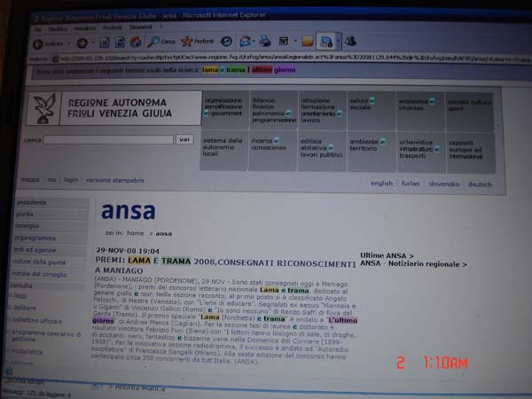Open the Mail icon dropdown arrow
The height and width of the screenshot is (399, 532).
254,42
